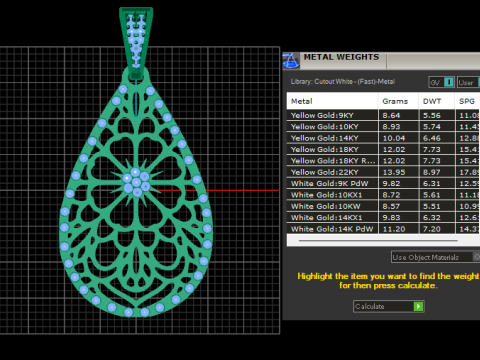Select the White Gold:14K PdW row
The image size is (480, 360).
383,229
